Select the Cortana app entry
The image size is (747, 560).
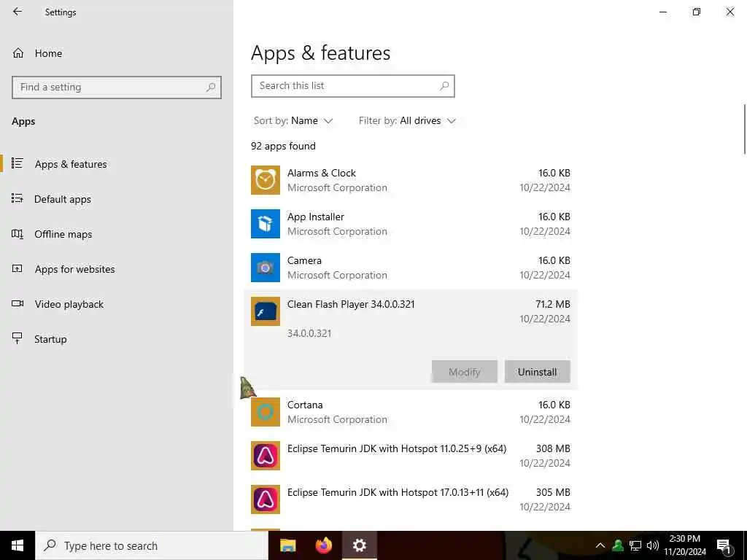pos(411,412)
